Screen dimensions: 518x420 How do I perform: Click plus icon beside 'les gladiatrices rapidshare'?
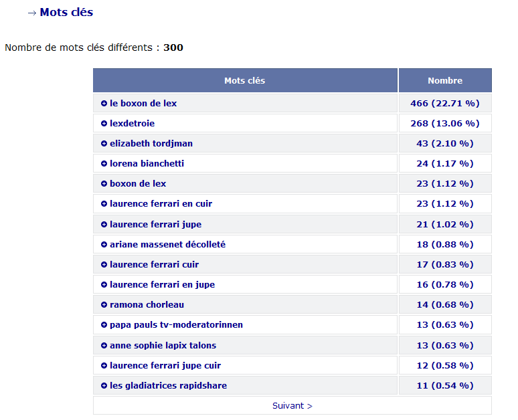pyautogui.click(x=104, y=386)
